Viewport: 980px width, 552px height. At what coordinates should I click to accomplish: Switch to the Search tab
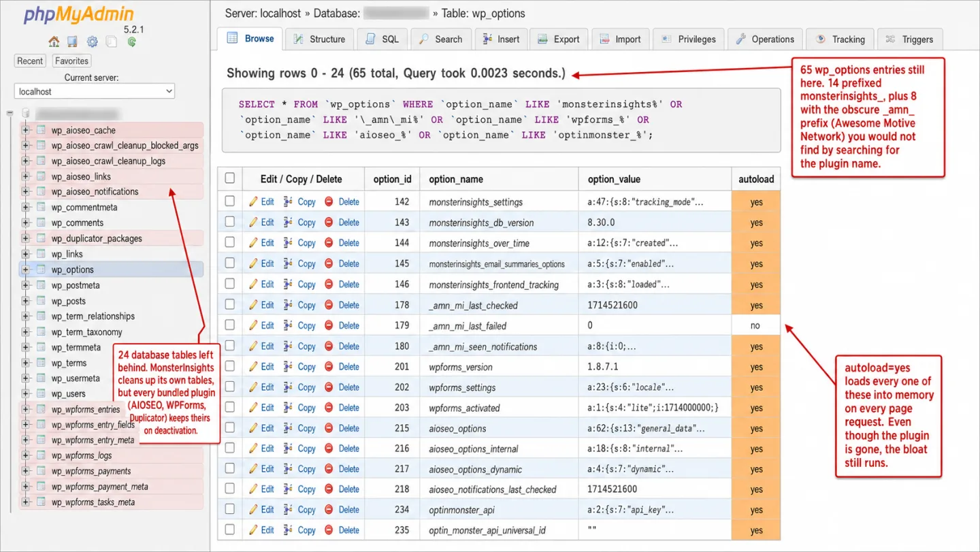pyautogui.click(x=441, y=39)
